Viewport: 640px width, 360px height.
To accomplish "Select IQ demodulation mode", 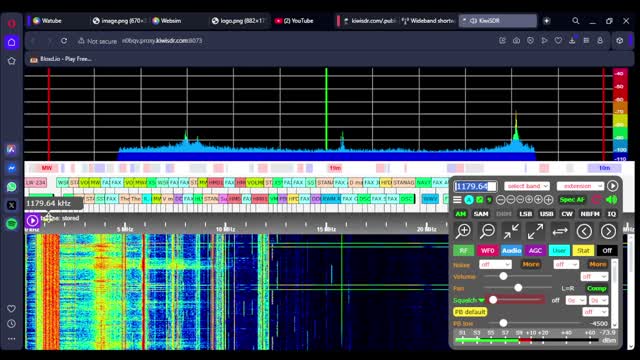I will pos(611,214).
